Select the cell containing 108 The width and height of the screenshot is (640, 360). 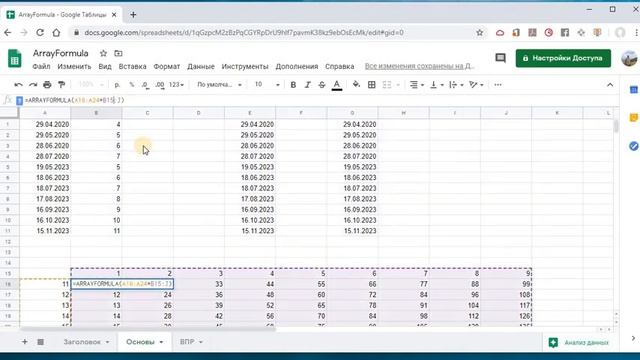[x=506, y=295]
